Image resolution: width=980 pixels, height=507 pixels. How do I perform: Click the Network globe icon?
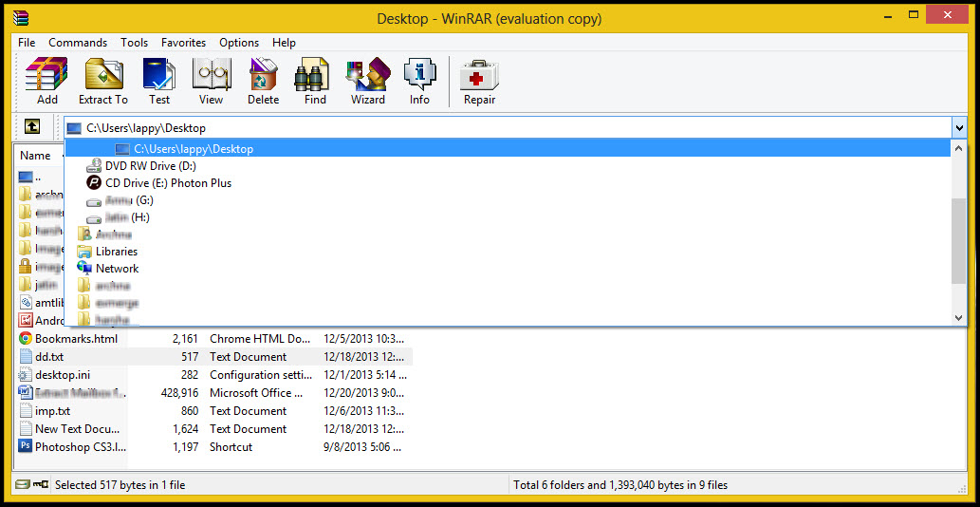pos(84,268)
